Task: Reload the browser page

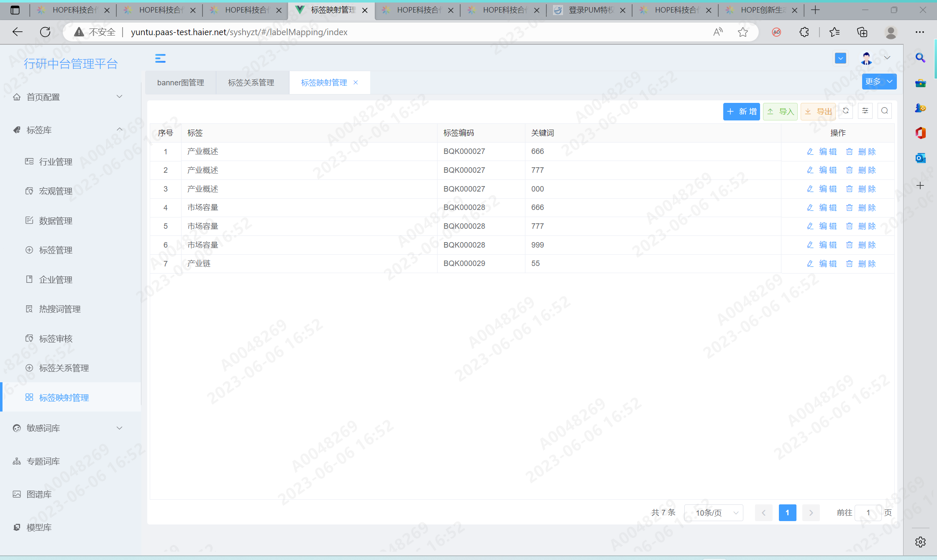Action: [45, 32]
